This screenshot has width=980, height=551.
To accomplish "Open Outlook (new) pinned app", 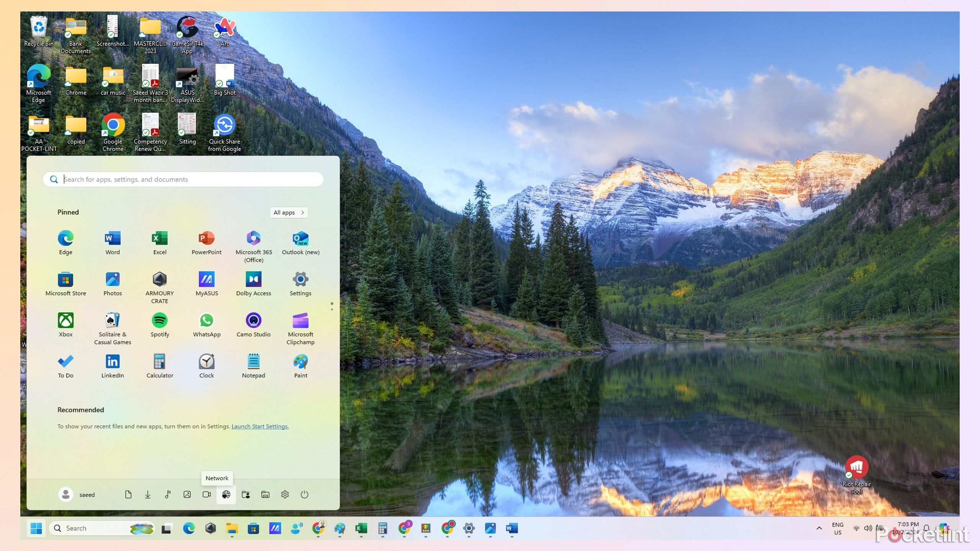I will pos(301,243).
